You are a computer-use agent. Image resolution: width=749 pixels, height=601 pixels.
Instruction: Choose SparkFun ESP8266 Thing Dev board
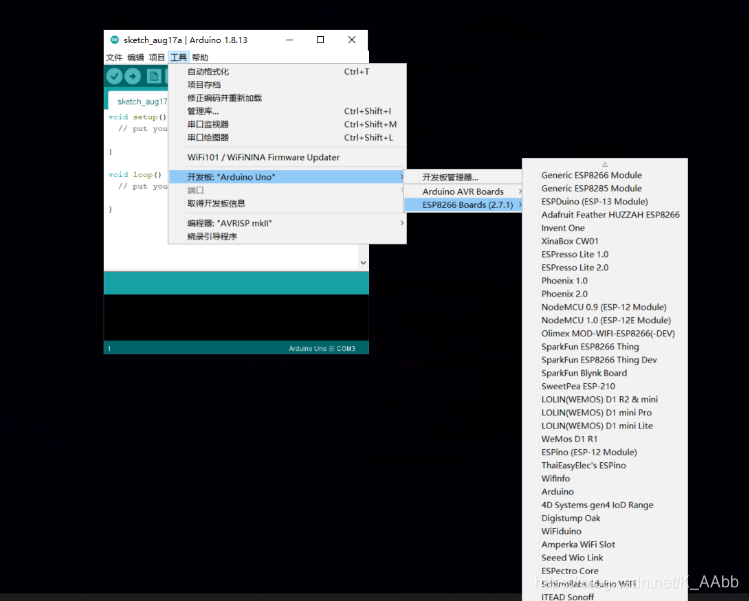[605, 360]
